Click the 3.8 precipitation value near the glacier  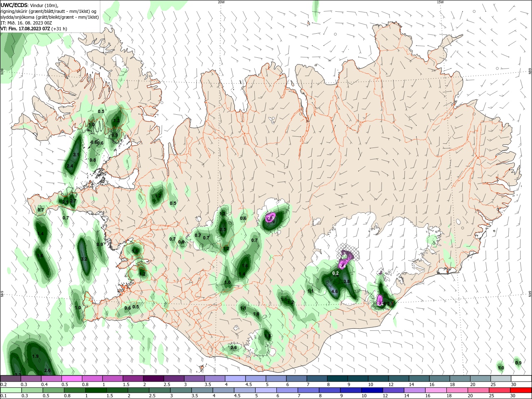347,281
